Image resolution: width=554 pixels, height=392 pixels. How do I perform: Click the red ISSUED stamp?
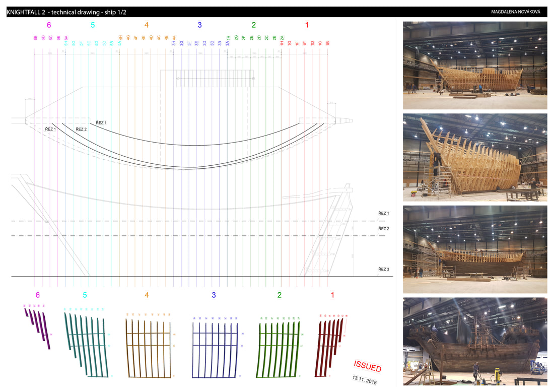click(x=367, y=366)
